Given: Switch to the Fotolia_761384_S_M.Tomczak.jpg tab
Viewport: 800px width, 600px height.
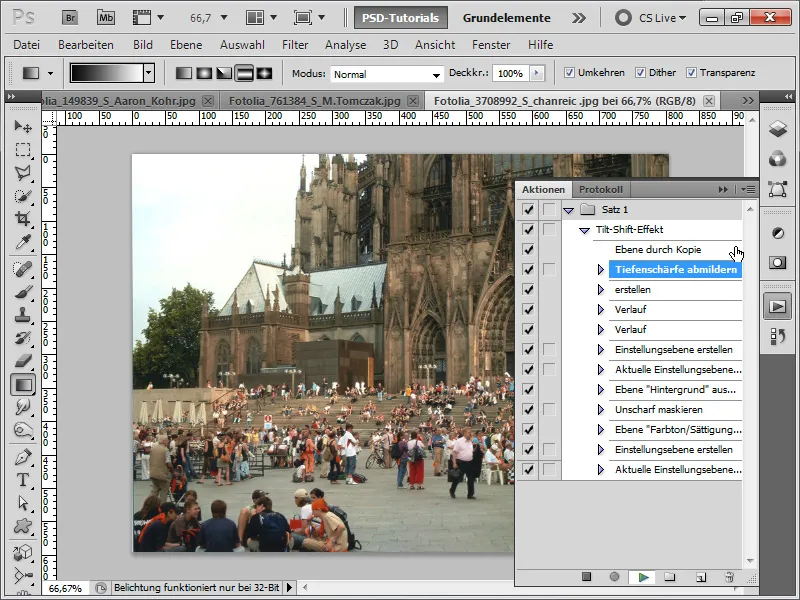Looking at the screenshot, I should click(x=314, y=101).
